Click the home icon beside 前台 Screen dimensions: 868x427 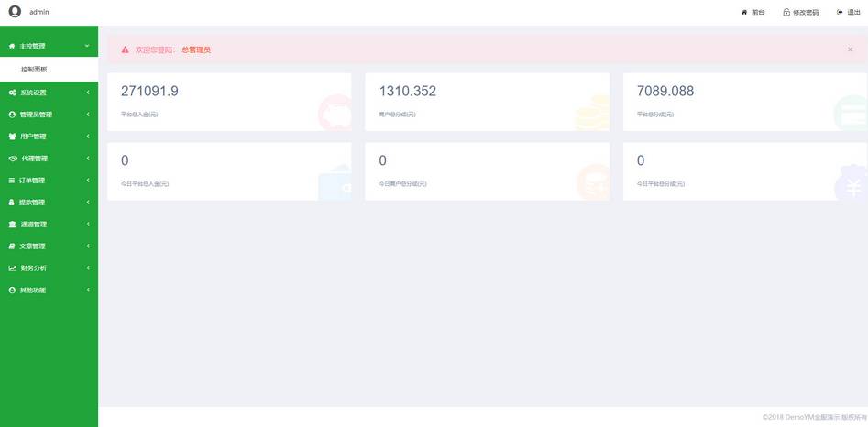[744, 12]
